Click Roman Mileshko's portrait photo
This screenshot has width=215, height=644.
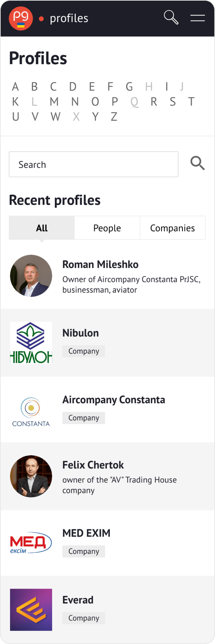(x=31, y=276)
